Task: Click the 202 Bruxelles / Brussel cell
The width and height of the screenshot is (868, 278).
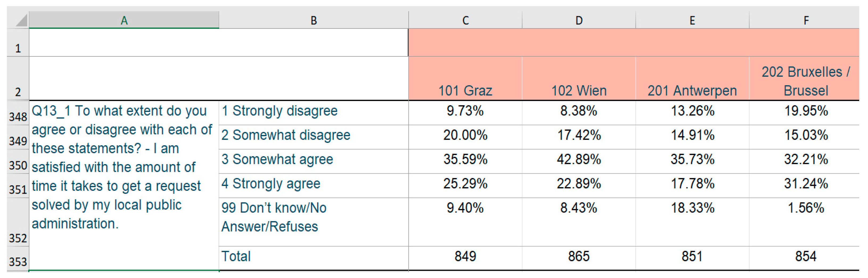Action: click(x=806, y=81)
